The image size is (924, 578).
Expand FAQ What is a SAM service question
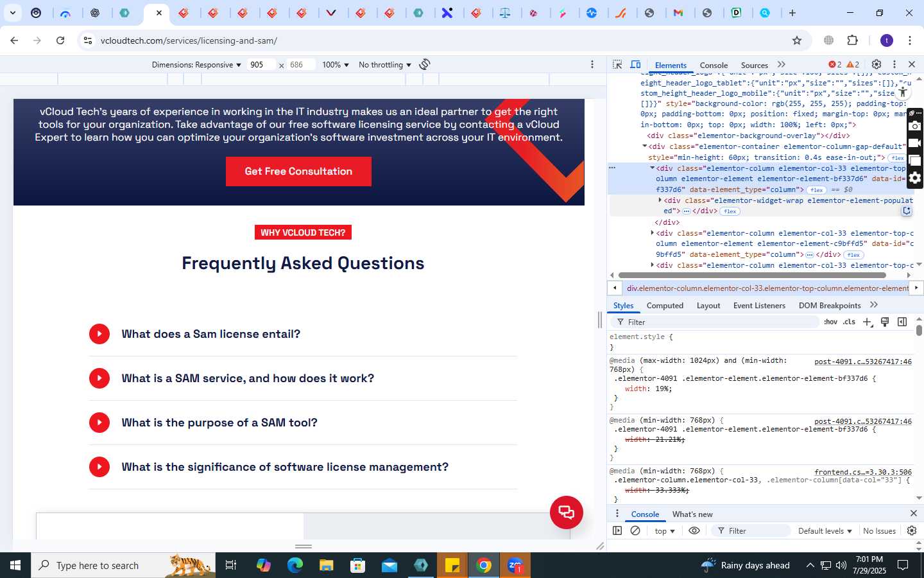pyautogui.click(x=303, y=378)
